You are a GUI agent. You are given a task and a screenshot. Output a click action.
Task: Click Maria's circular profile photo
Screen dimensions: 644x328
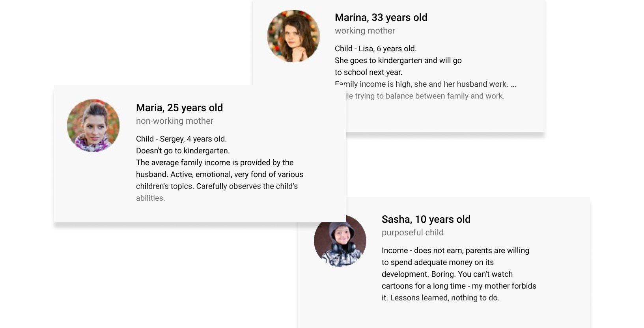(93, 126)
